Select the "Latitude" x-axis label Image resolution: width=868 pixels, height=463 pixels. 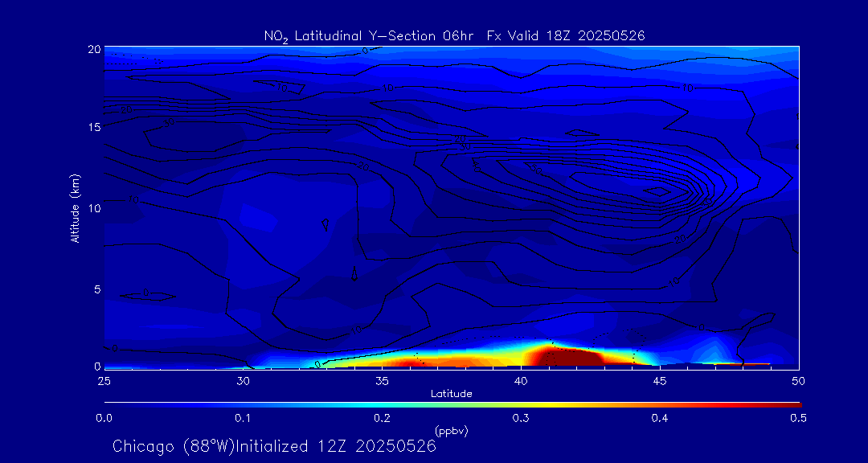tap(452, 394)
